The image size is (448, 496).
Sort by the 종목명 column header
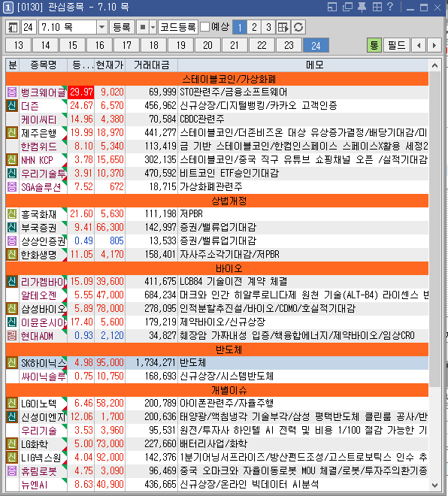coord(44,65)
